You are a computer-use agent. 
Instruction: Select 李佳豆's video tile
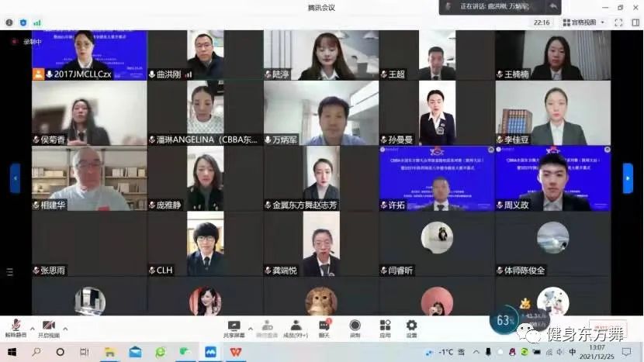pos(552,113)
